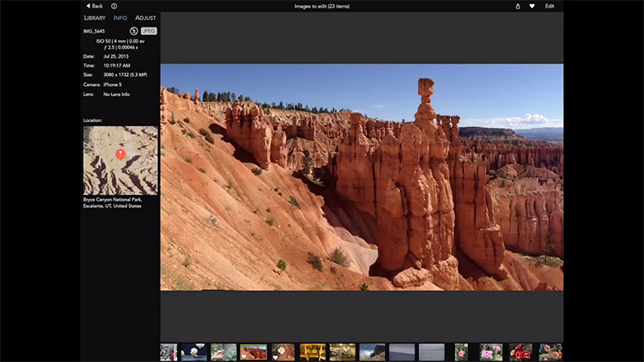The image size is (644, 362).
Task: Select the Info tab
Action: click(x=120, y=18)
